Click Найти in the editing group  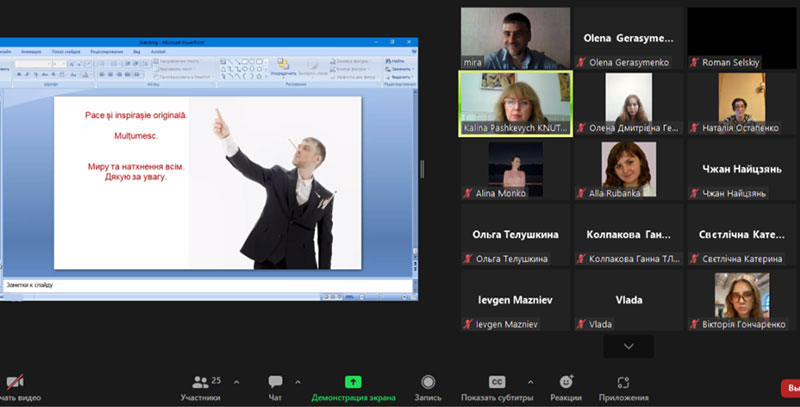click(395, 62)
